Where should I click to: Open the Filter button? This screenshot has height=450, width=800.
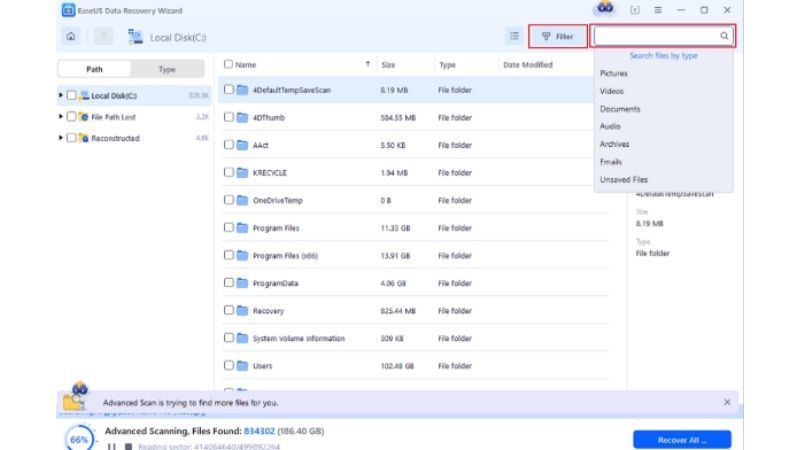click(x=558, y=36)
